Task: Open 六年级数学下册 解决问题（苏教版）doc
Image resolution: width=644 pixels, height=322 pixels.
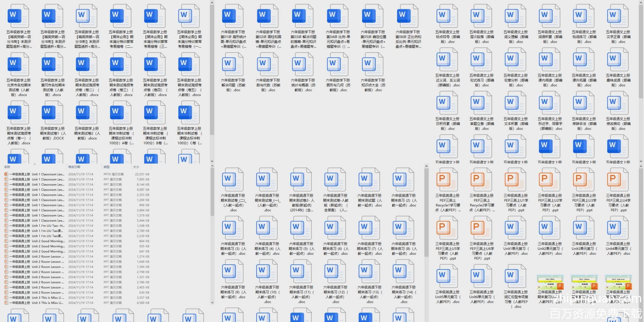Action: tap(233, 72)
